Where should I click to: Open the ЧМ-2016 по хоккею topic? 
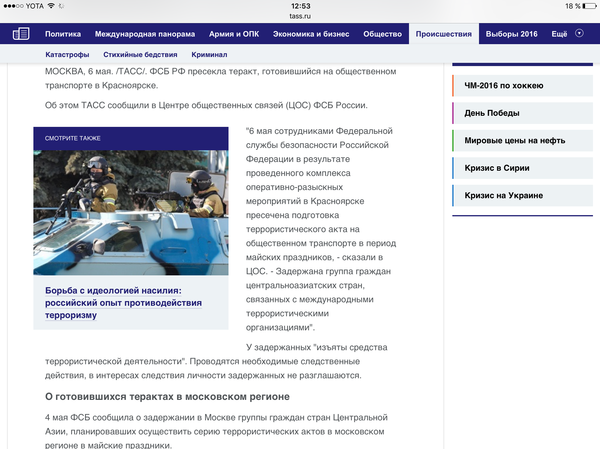pyautogui.click(x=523, y=86)
